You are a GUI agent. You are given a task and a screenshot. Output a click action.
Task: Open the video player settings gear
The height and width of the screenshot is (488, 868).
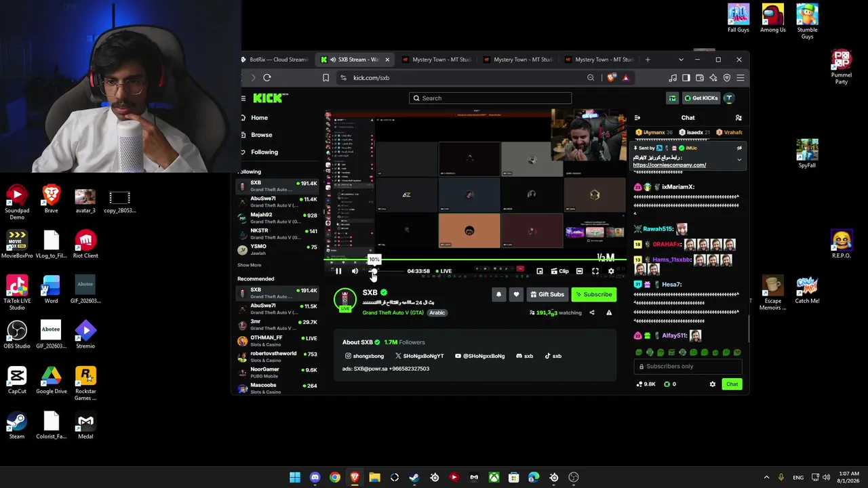tap(611, 271)
